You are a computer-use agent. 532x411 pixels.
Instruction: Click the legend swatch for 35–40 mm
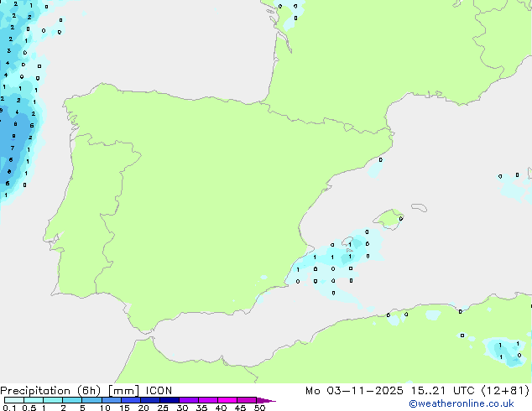click(x=208, y=400)
